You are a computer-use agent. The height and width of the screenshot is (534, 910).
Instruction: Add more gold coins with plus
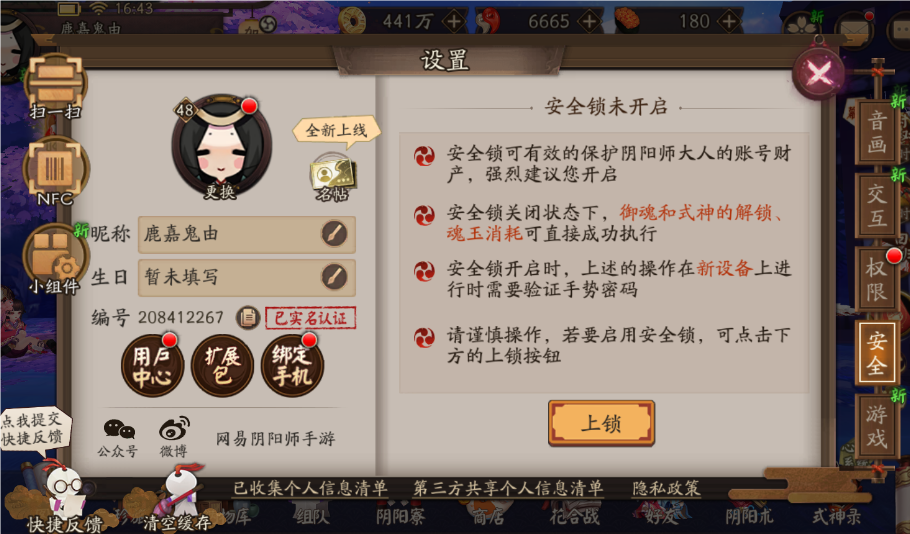coord(454,22)
